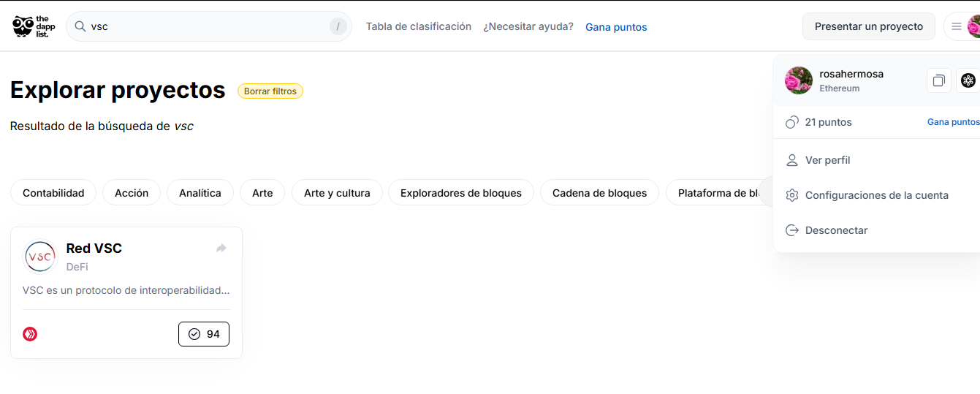Click the Ethereum network label

click(x=840, y=88)
